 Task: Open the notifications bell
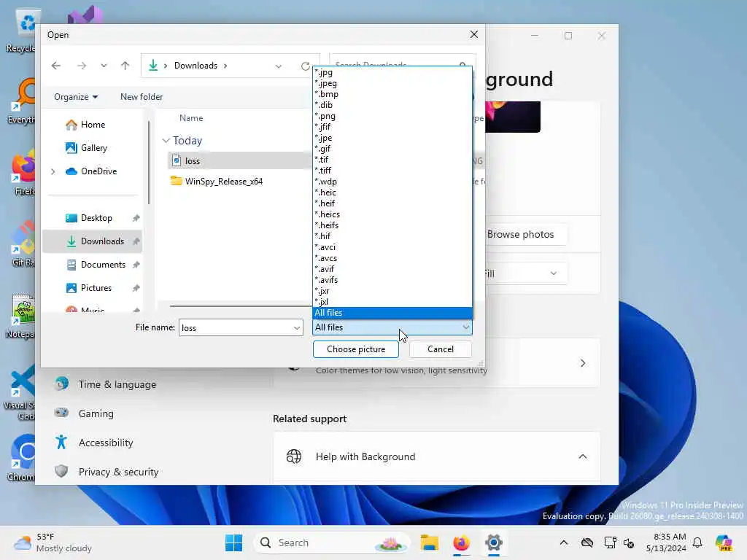click(x=697, y=542)
